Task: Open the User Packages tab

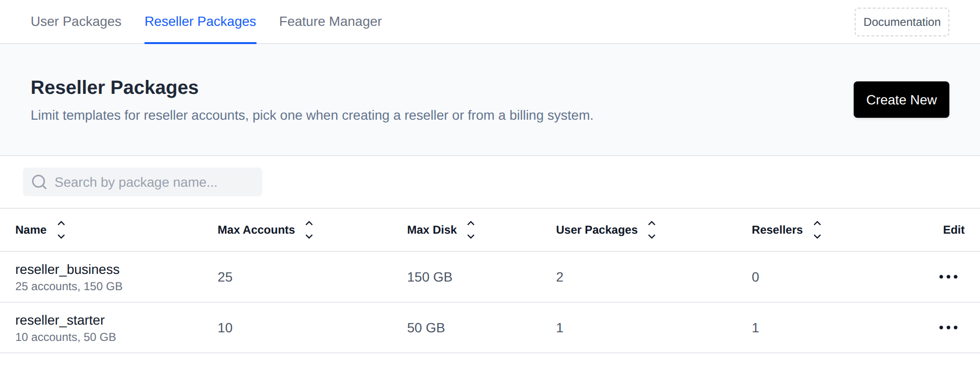Action: point(76,22)
